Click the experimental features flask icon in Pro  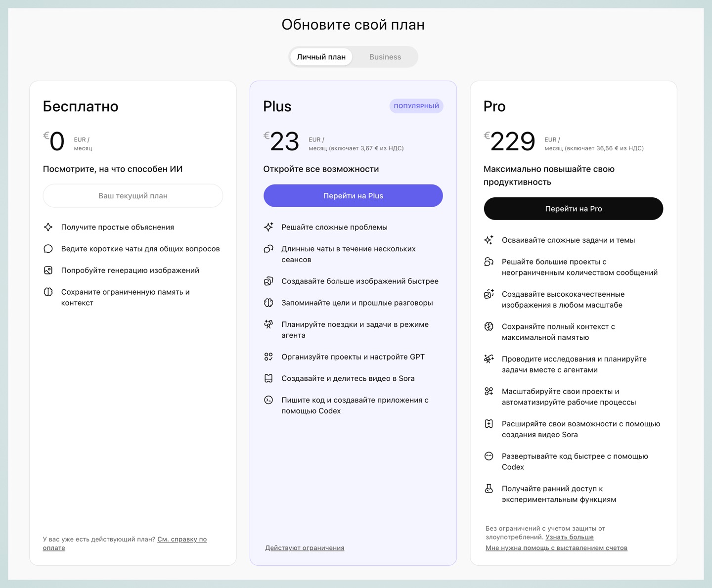tap(489, 489)
